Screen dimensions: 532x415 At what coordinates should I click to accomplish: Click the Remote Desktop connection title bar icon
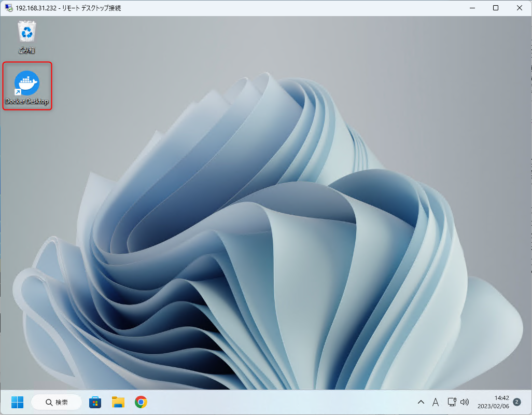click(x=9, y=8)
